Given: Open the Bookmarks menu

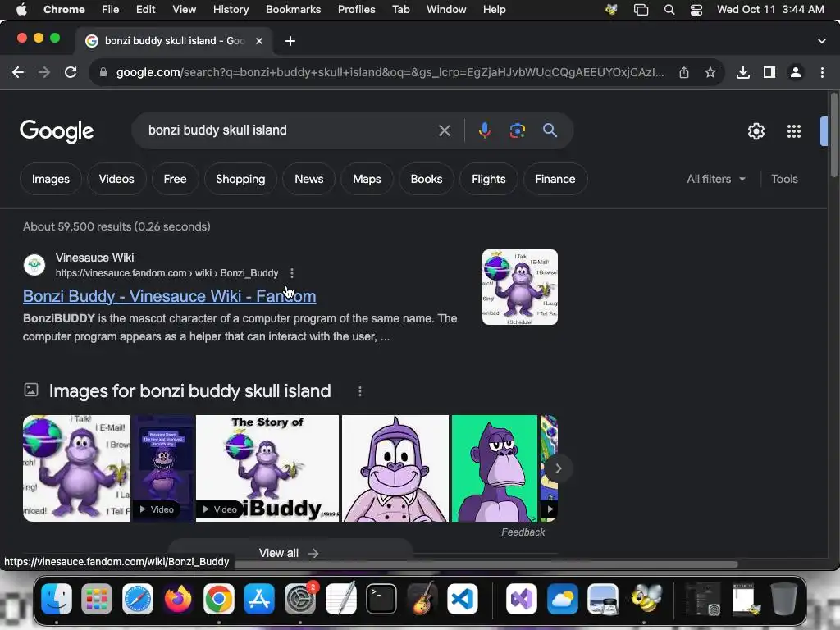Looking at the screenshot, I should click(x=293, y=10).
